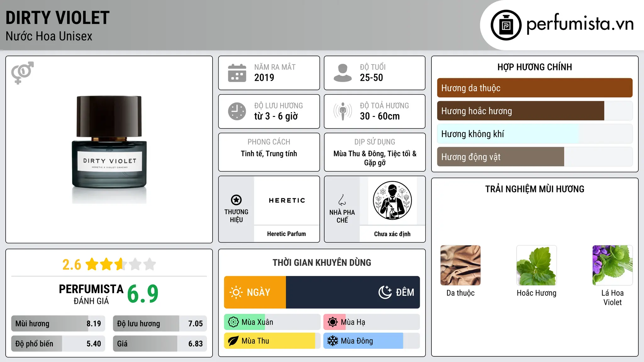
Task: Click the sillage icon beside Độ toả hương
Action: pyautogui.click(x=342, y=111)
